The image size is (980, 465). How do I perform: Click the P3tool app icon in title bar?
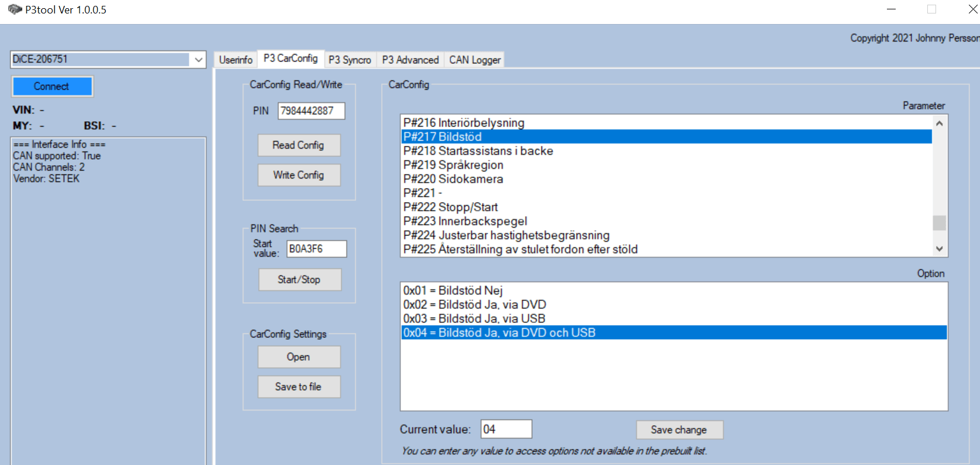click(x=15, y=10)
